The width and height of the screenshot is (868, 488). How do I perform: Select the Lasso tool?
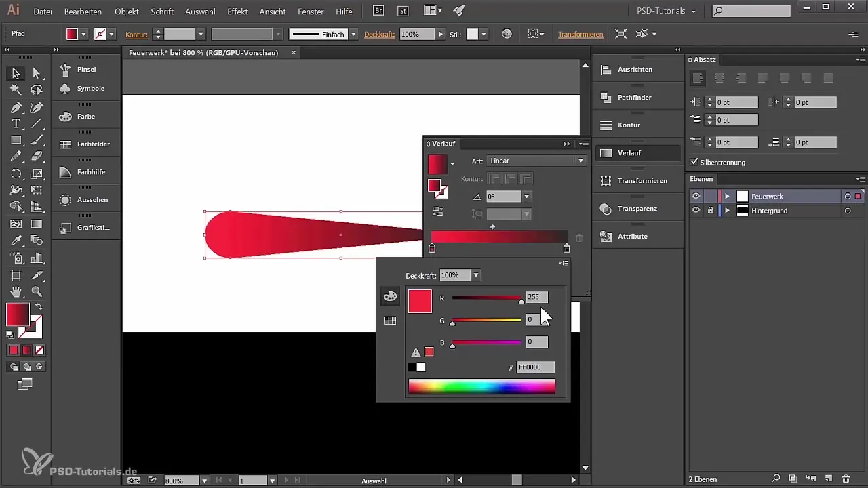[37, 90]
